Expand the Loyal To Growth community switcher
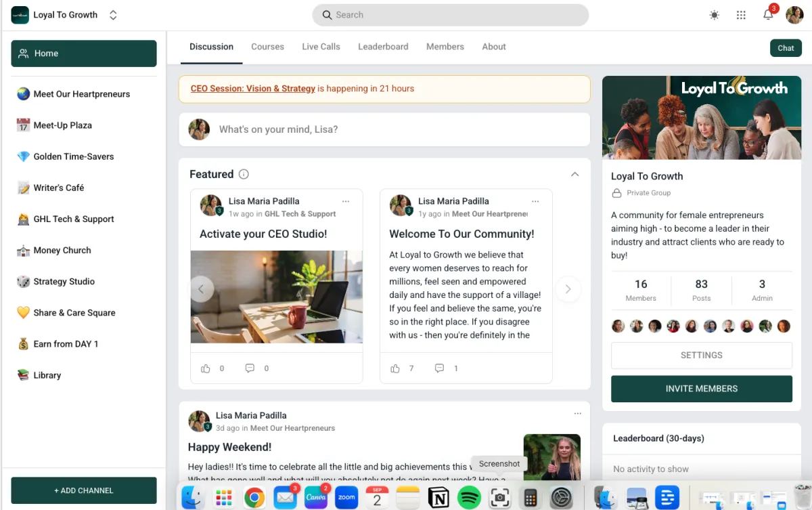Image resolution: width=812 pixels, height=510 pixels. coord(113,15)
